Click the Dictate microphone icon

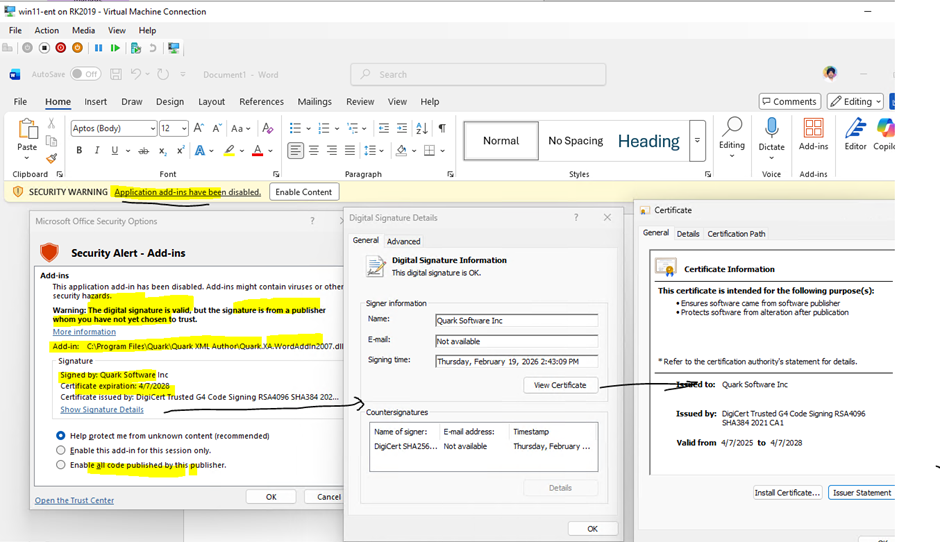[771, 128]
